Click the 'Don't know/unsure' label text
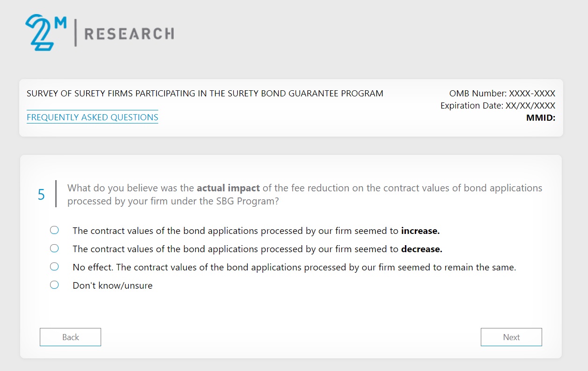The width and height of the screenshot is (588, 371). pos(112,285)
